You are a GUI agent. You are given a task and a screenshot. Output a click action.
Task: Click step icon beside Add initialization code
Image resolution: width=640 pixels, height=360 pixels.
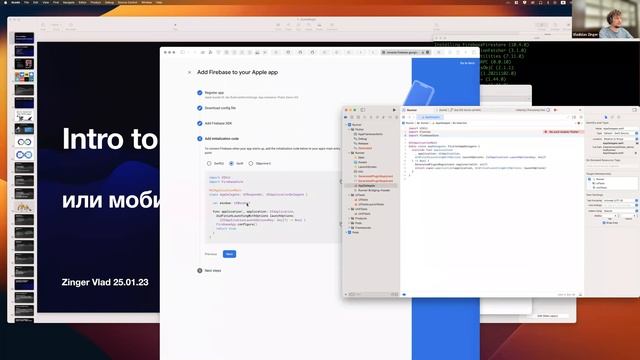point(200,139)
